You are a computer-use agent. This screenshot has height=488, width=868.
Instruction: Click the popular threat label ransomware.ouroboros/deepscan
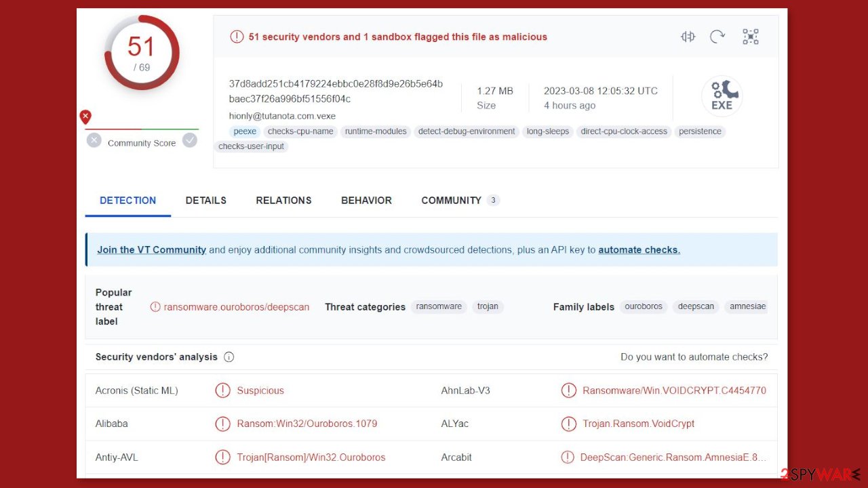click(237, 307)
